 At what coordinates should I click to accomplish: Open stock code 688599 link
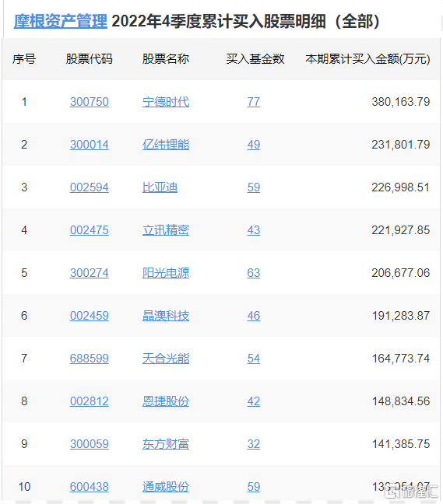coord(90,359)
